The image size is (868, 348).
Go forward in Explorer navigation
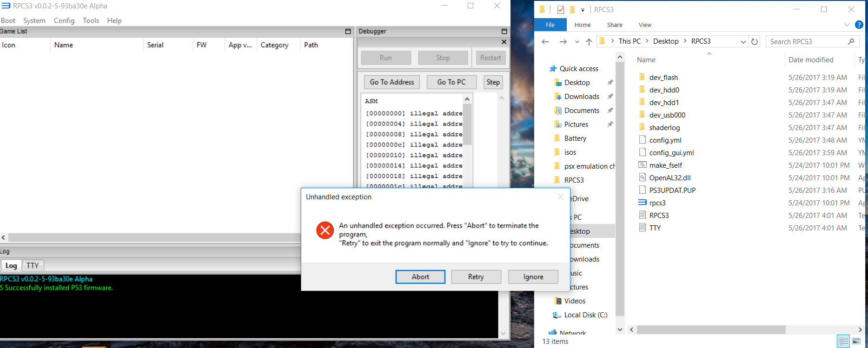coord(563,42)
